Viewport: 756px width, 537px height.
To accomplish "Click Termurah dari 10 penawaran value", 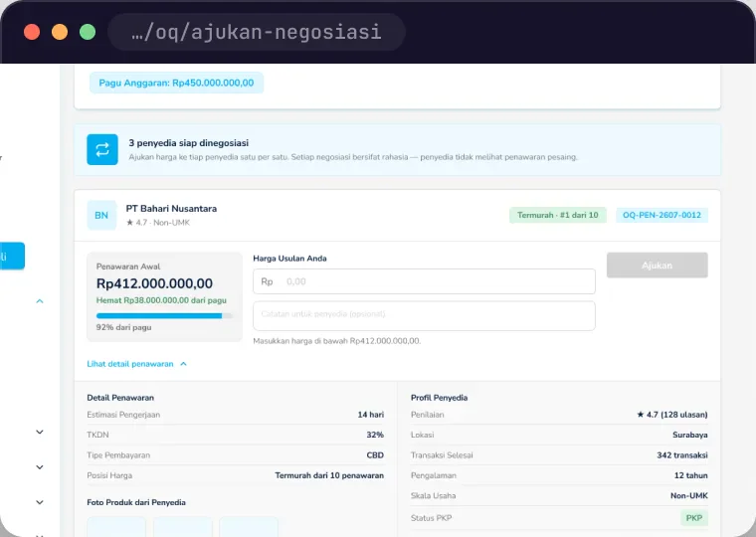I will (x=329, y=475).
